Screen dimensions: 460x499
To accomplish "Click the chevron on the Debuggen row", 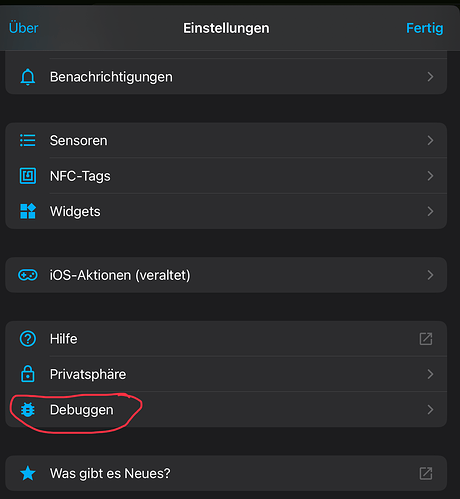I will (430, 410).
